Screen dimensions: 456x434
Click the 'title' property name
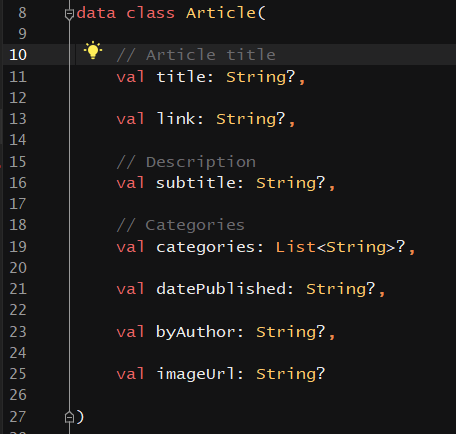point(181,77)
